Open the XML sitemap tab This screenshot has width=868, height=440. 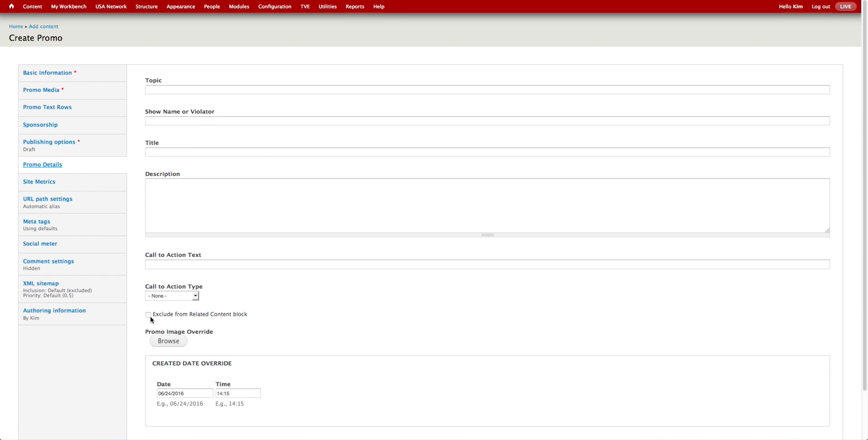point(41,283)
